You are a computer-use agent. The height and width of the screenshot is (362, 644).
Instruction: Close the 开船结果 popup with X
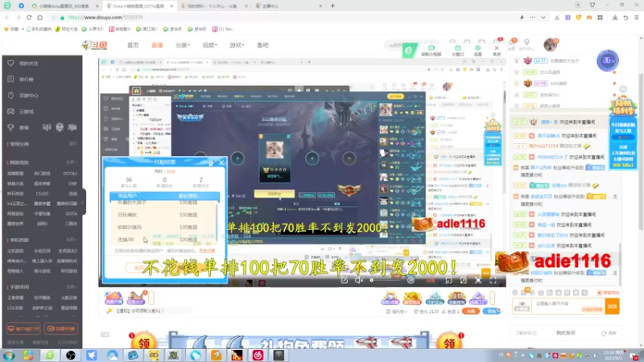(x=221, y=162)
